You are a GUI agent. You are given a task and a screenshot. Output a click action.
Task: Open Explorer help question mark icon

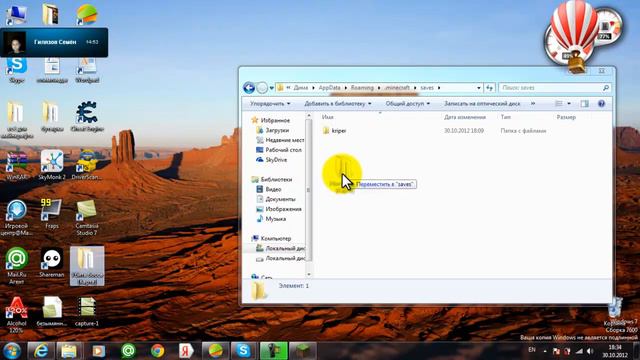coord(601,104)
